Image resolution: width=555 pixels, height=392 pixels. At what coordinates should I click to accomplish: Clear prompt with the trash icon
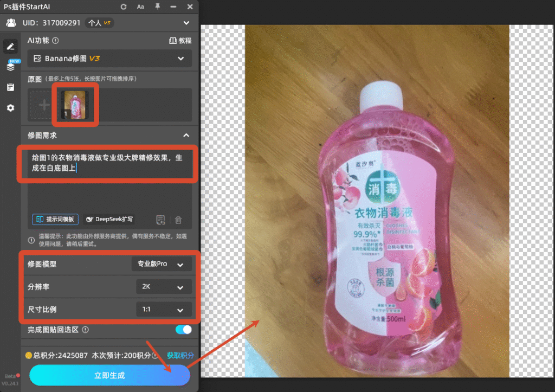pos(178,220)
